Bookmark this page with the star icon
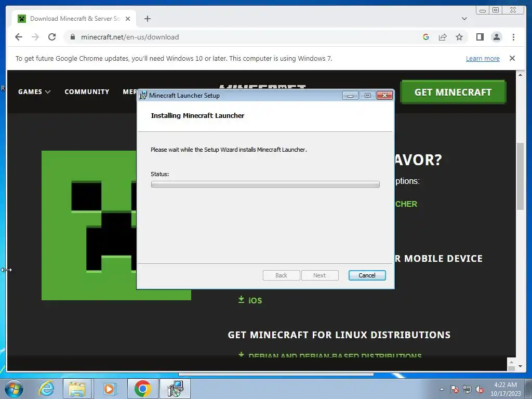The image size is (532, 399). tap(459, 37)
